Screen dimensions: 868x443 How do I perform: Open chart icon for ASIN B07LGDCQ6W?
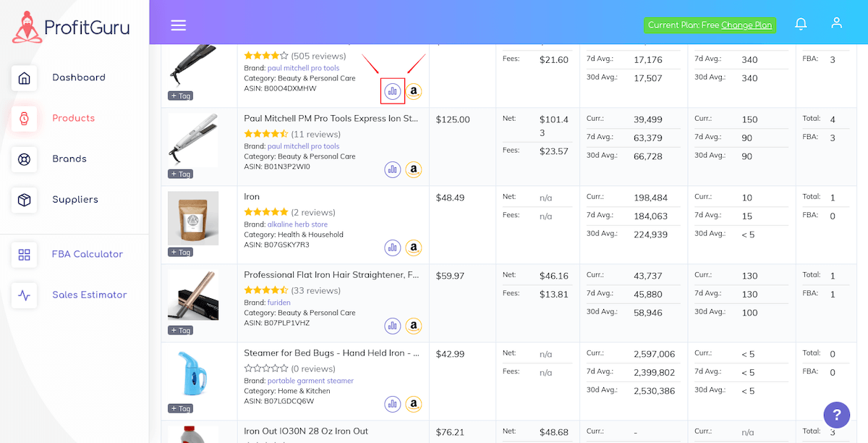click(x=393, y=404)
